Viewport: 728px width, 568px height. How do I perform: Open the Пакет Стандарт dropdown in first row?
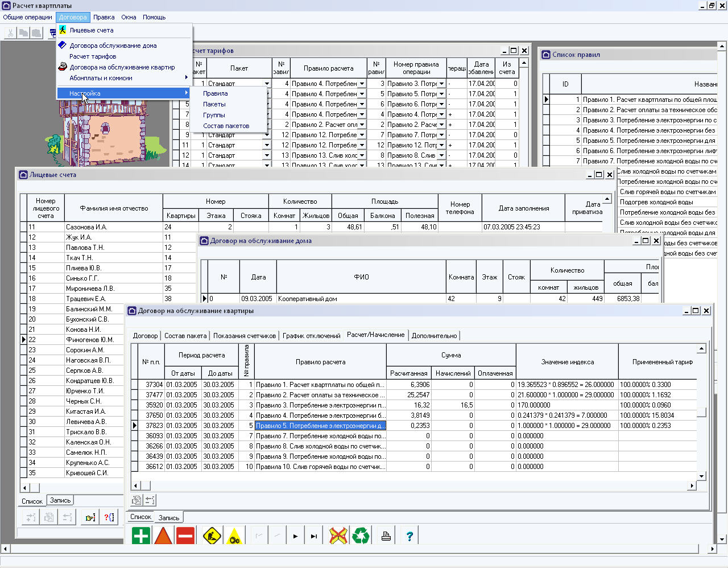(266, 84)
